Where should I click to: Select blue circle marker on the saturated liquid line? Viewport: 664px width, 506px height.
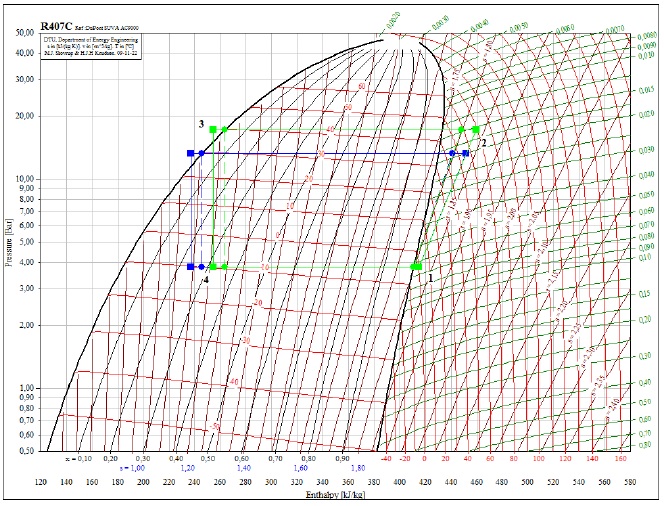tap(202, 153)
